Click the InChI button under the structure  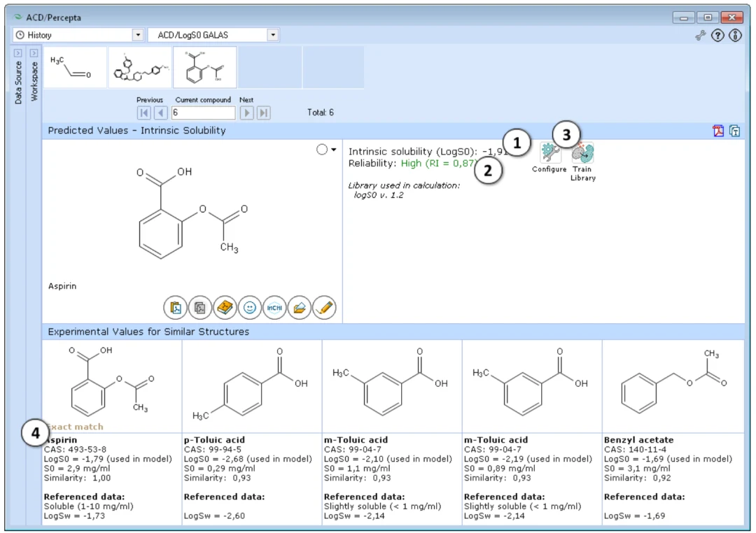274,308
